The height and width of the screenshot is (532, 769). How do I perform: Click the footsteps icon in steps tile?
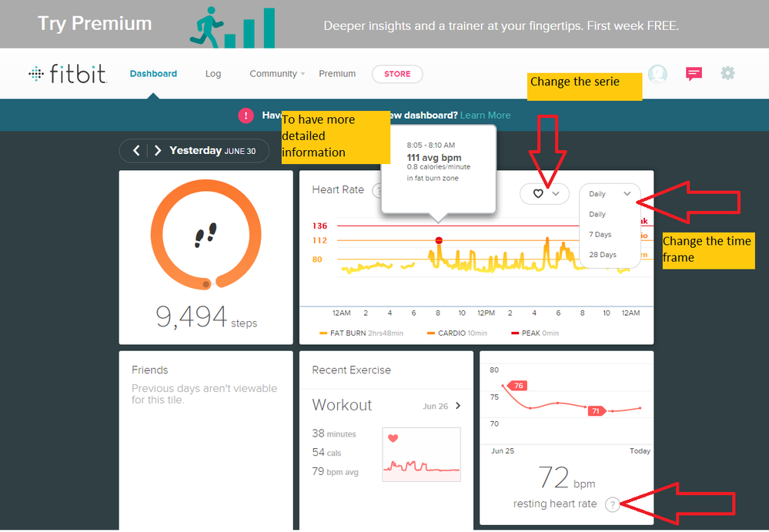pyautogui.click(x=206, y=235)
